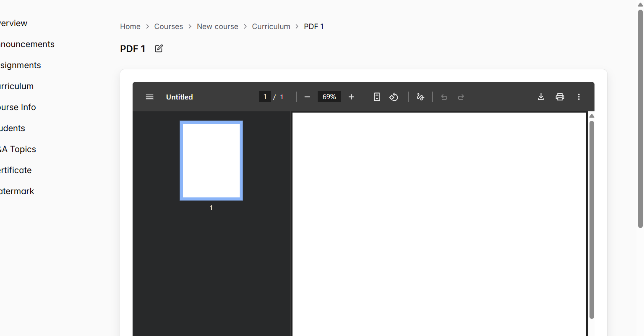644x336 pixels.
Task: Rename PDF 1 using the edit pencil
Action: pos(159,48)
